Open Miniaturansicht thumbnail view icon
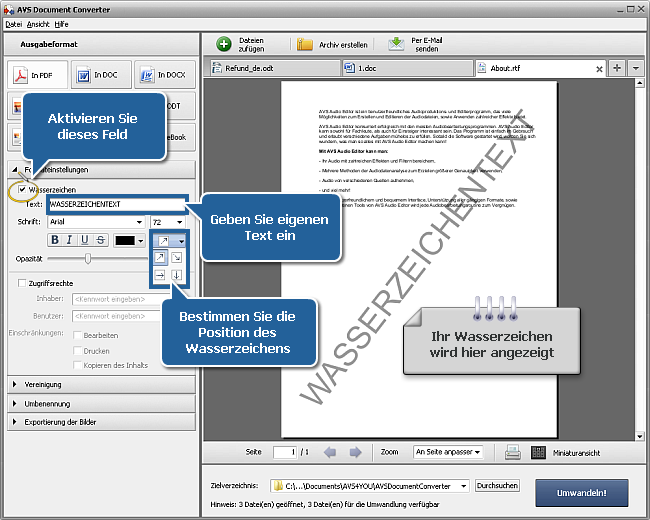Image resolution: width=650 pixels, height=520 pixels. click(x=538, y=452)
